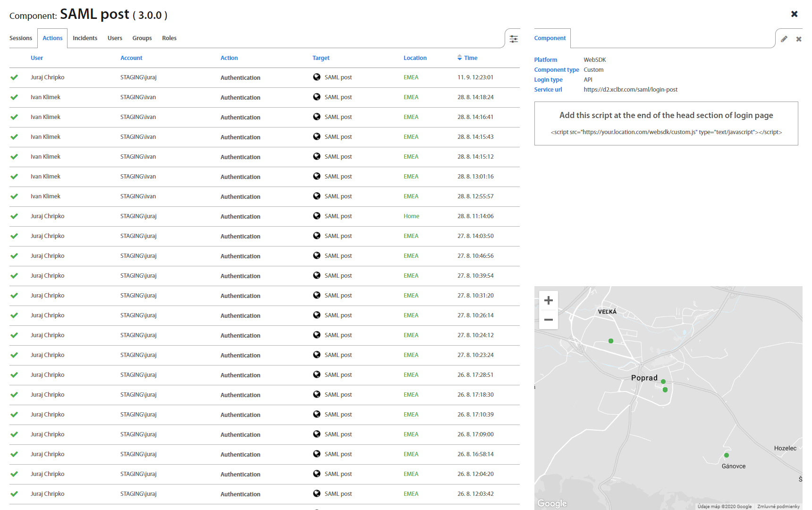The height and width of the screenshot is (510, 812).
Task: Close the Component side panel
Action: [x=799, y=39]
